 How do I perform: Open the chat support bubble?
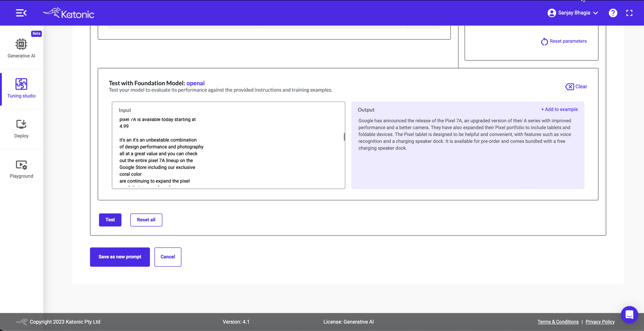coord(629,315)
